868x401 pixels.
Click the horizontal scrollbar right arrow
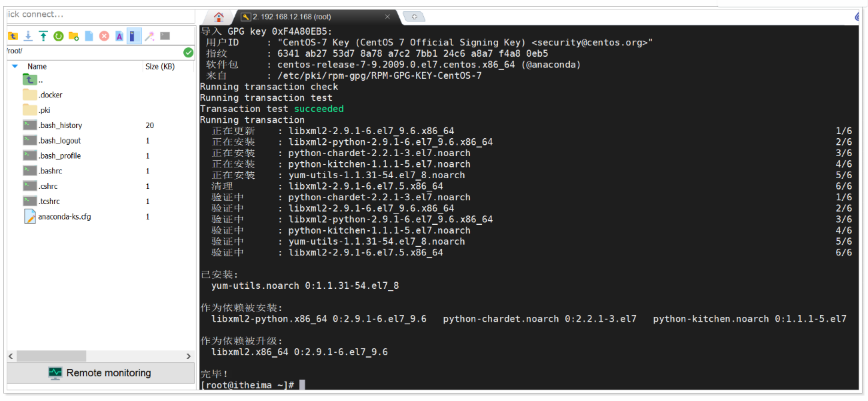[189, 356]
